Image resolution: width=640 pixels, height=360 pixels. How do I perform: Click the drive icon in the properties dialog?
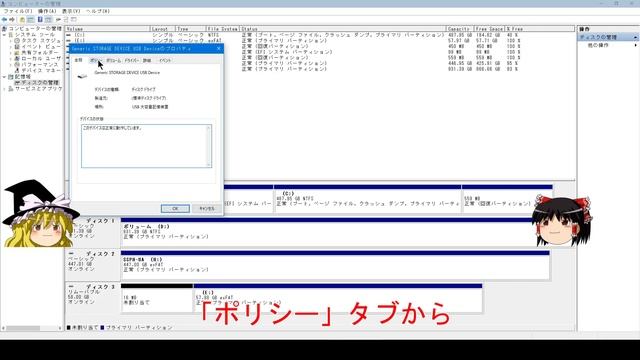[82, 76]
